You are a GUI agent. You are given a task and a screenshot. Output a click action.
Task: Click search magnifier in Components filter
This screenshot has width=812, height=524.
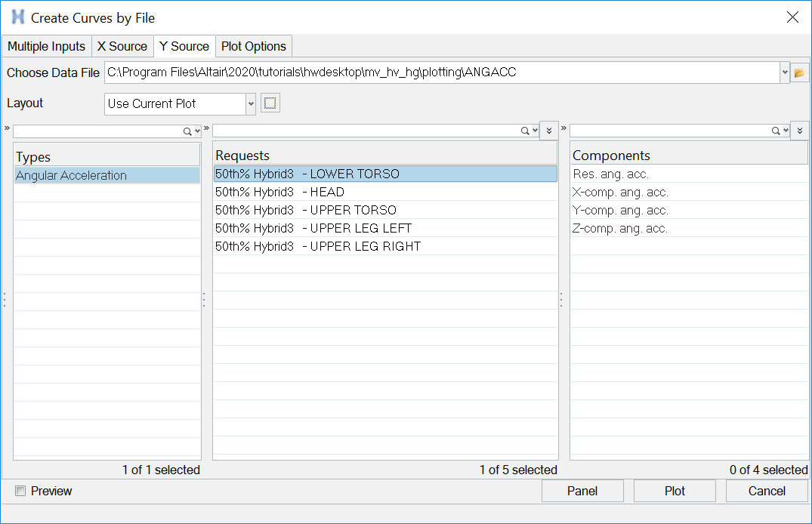pyautogui.click(x=776, y=131)
